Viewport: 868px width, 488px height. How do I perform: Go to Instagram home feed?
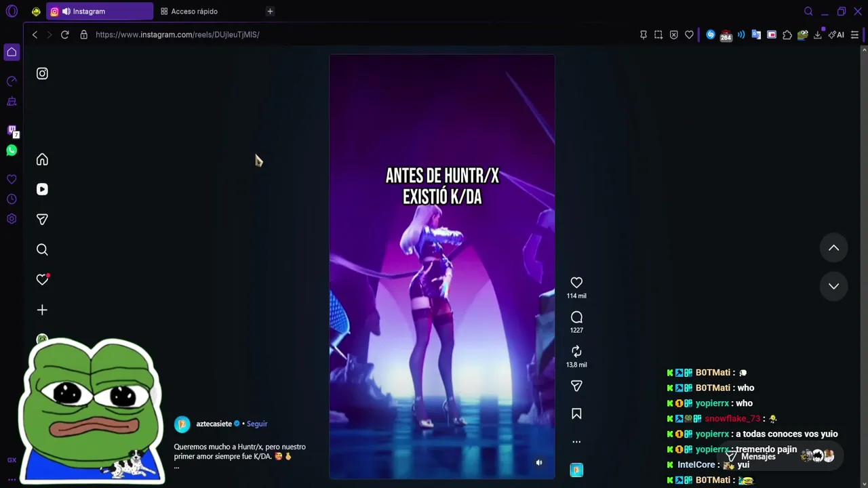42,159
